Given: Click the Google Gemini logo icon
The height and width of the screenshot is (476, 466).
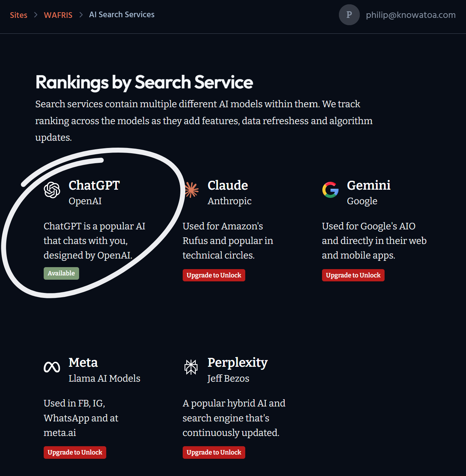Looking at the screenshot, I should pos(330,190).
